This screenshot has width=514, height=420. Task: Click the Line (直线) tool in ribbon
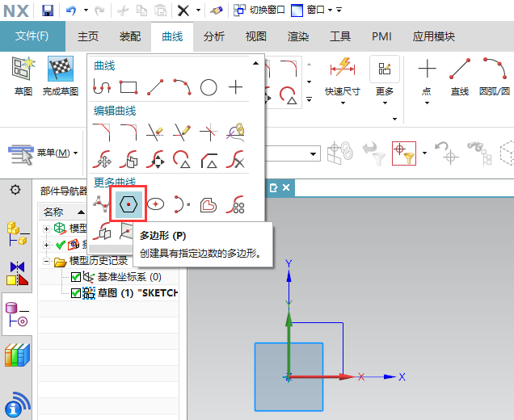tap(460, 77)
